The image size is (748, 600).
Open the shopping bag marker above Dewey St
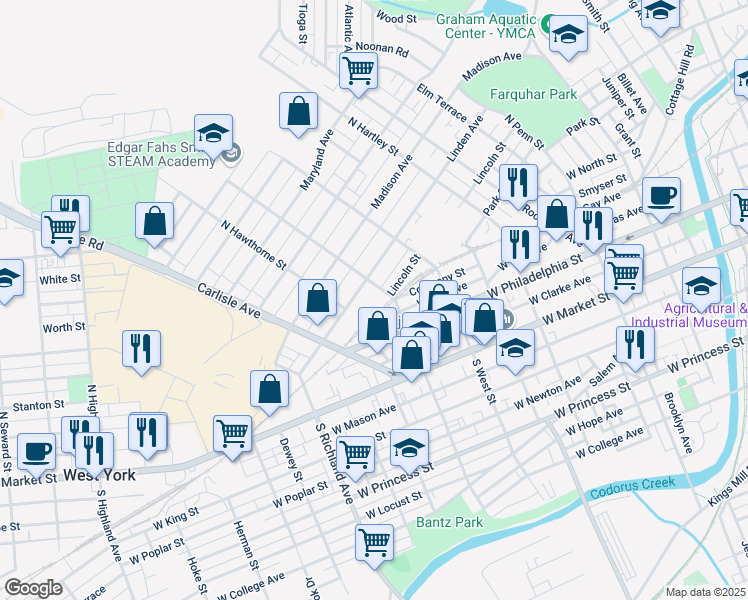tap(270, 390)
